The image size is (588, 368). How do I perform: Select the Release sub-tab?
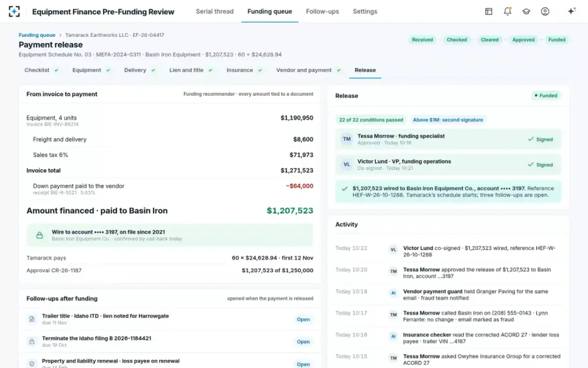click(x=365, y=70)
